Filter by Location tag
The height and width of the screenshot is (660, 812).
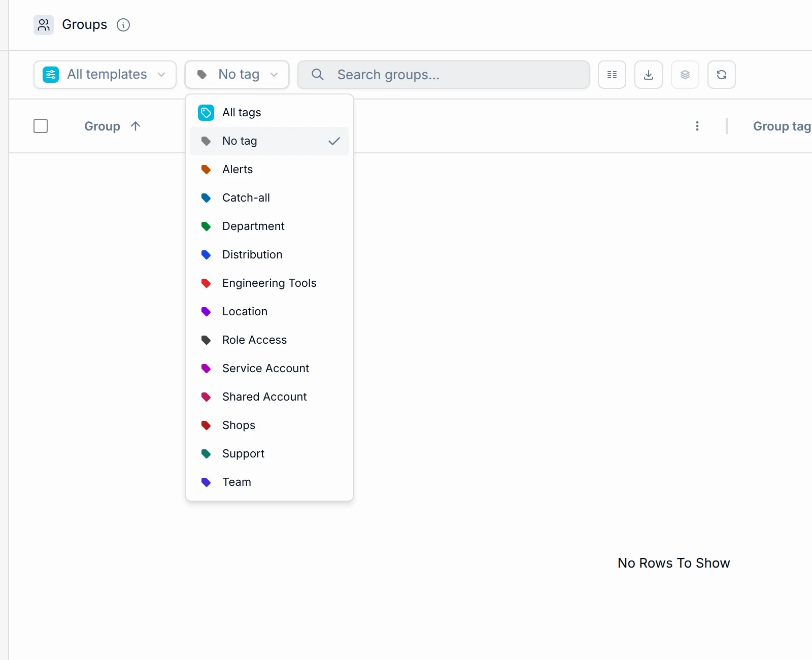pyautogui.click(x=269, y=312)
